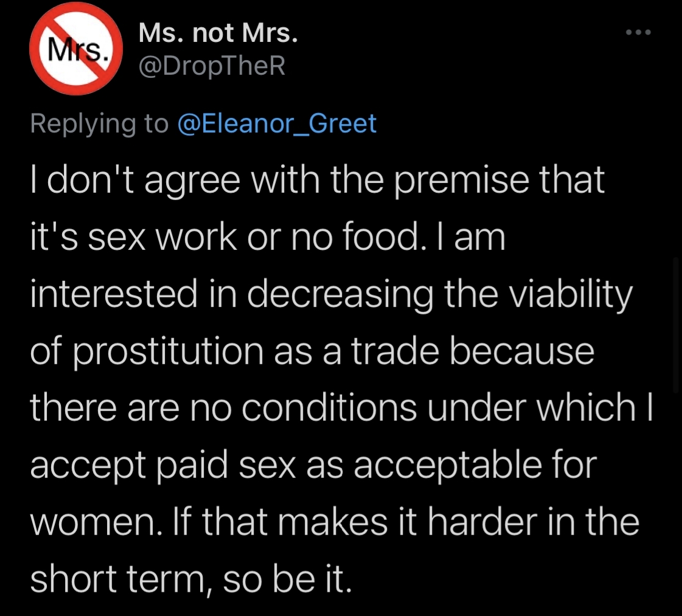This screenshot has height=616, width=682.
Task: Click the line "of prostitution as a trade because"
Action: 312,351
